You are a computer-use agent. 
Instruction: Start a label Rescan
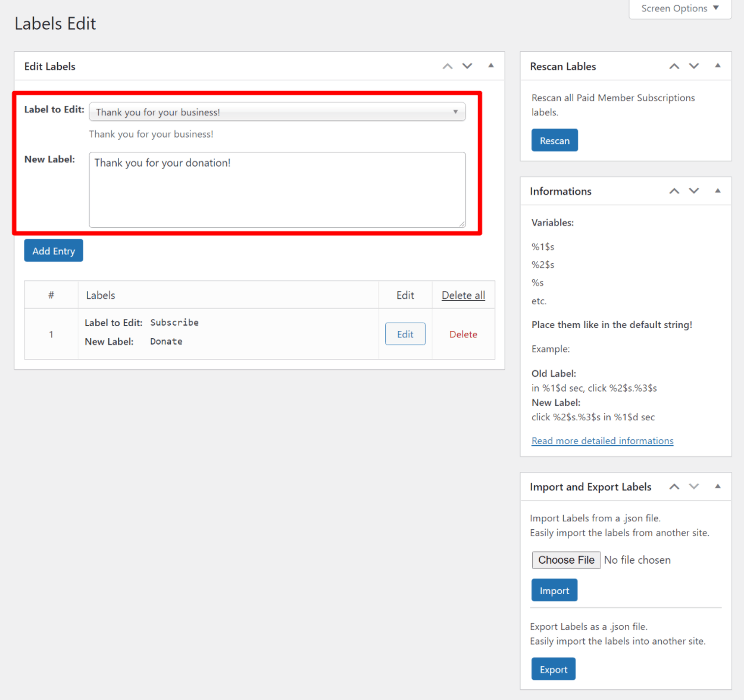[x=554, y=140]
